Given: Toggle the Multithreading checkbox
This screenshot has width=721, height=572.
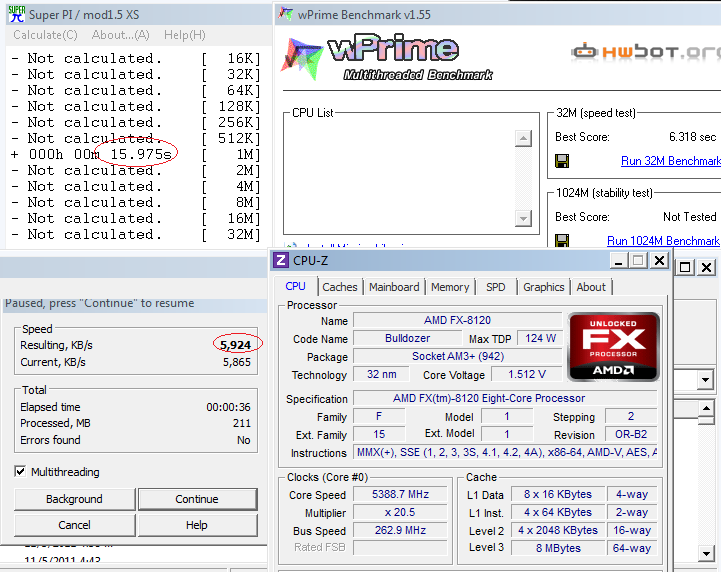Looking at the screenshot, I should [20, 471].
